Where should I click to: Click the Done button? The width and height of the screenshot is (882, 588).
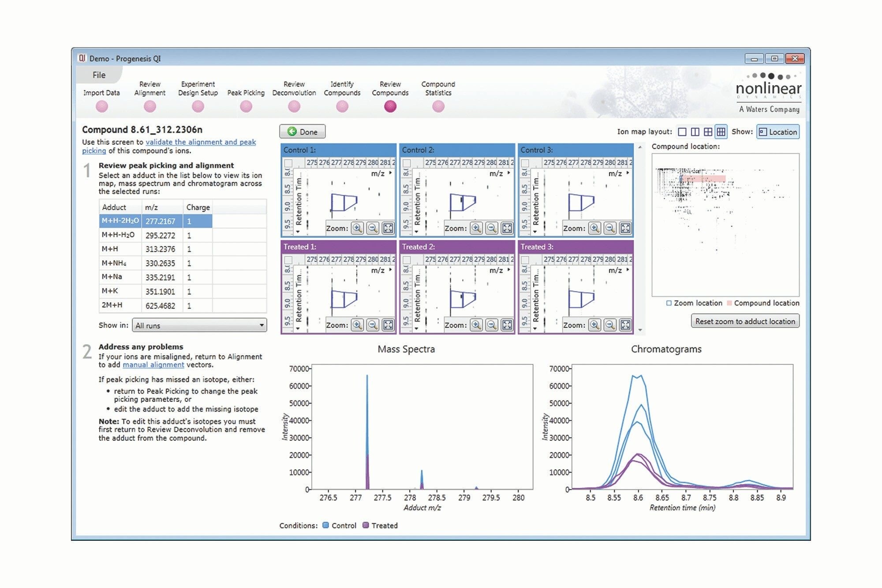click(x=303, y=131)
